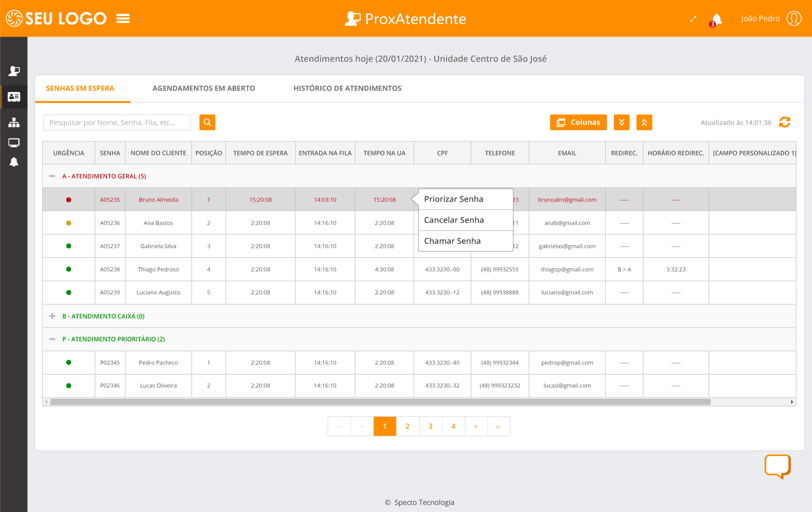The height and width of the screenshot is (512, 812).
Task: Click green urgency dot for Lucas Oliveira
Action: pyautogui.click(x=69, y=385)
